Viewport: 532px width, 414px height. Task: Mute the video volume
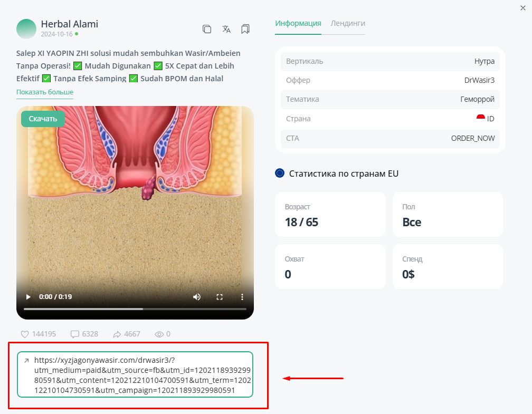click(x=197, y=297)
